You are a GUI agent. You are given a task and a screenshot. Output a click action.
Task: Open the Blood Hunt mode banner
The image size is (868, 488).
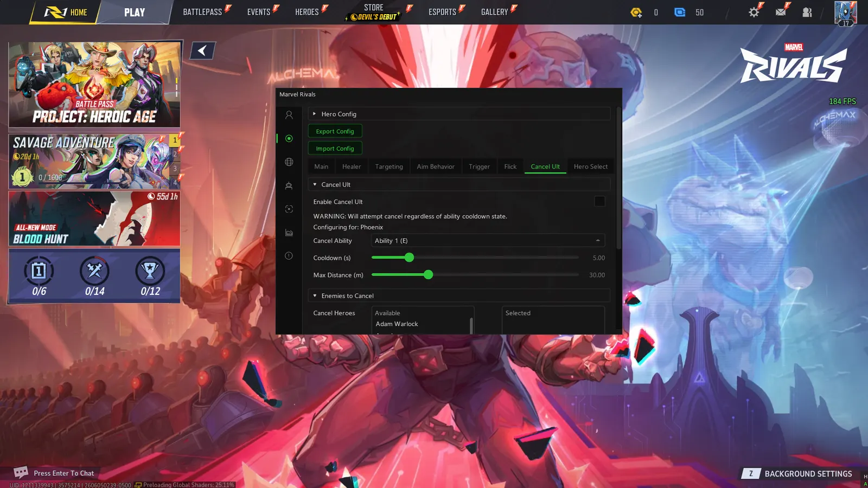pos(94,219)
